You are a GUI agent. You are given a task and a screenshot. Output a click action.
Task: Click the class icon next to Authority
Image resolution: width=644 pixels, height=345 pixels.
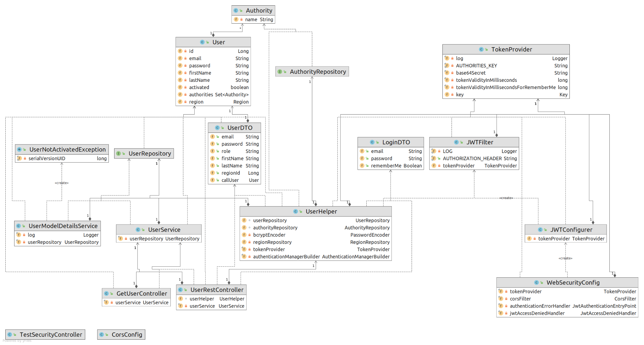tap(236, 10)
